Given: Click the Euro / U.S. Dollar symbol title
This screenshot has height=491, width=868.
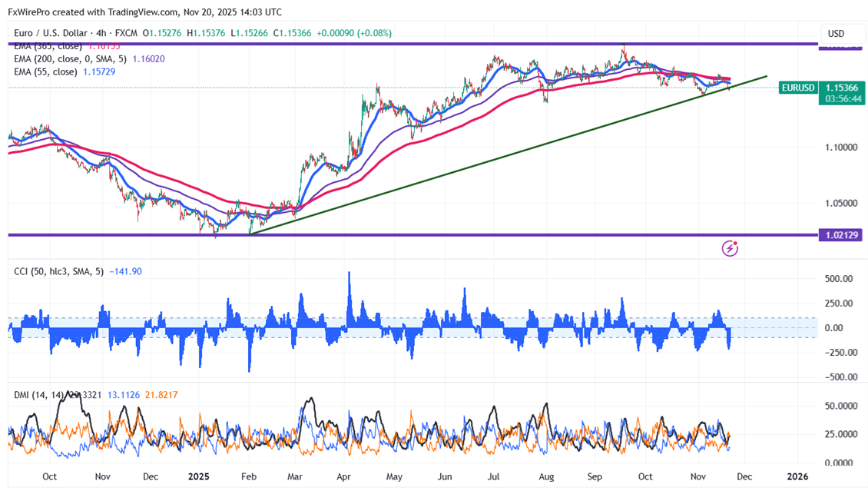Looking at the screenshot, I should point(51,33).
